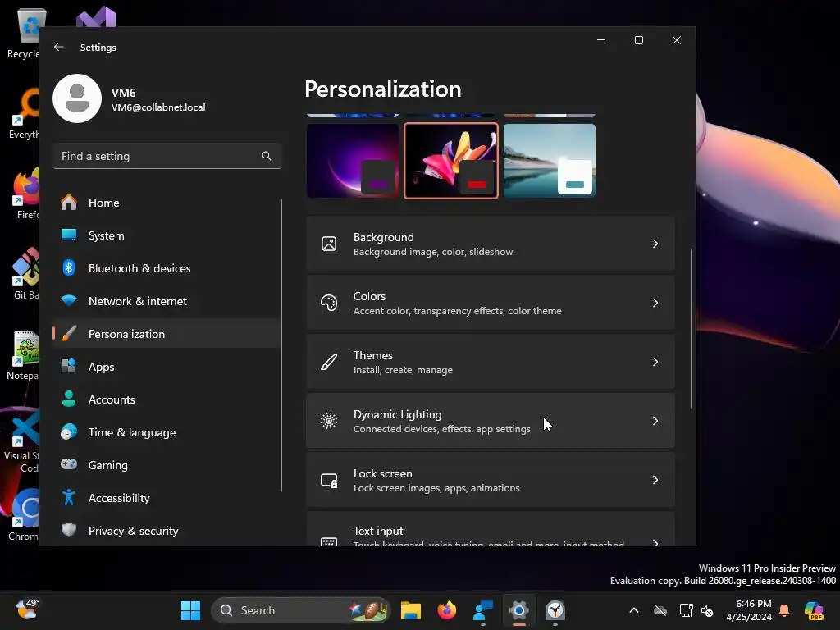Select the purple glow theme thumbnail
Viewport: 840px width, 630px height.
point(353,161)
